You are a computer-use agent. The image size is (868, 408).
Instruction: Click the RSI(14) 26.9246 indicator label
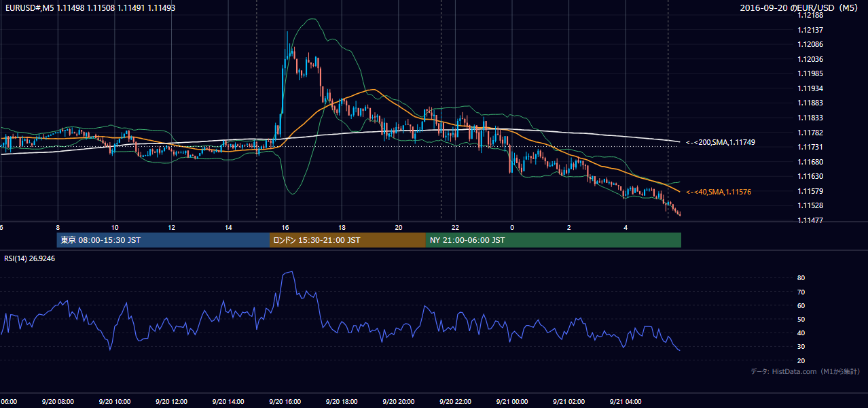[x=29, y=259]
